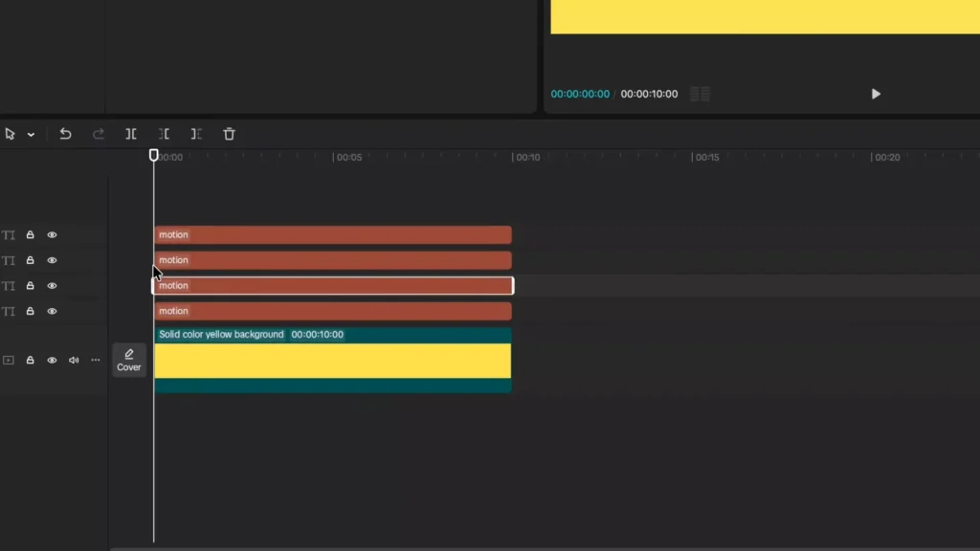The width and height of the screenshot is (980, 551).
Task: Select the Split clip tool
Action: [x=131, y=134]
